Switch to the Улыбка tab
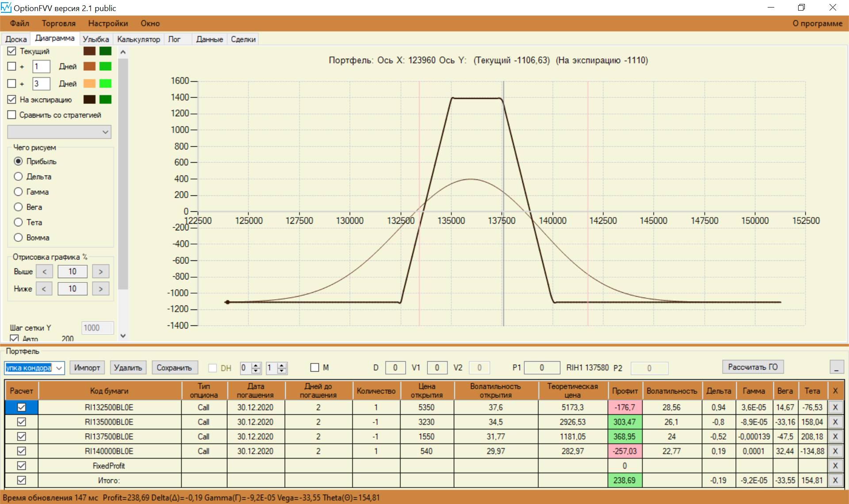The height and width of the screenshot is (504, 849). click(96, 39)
